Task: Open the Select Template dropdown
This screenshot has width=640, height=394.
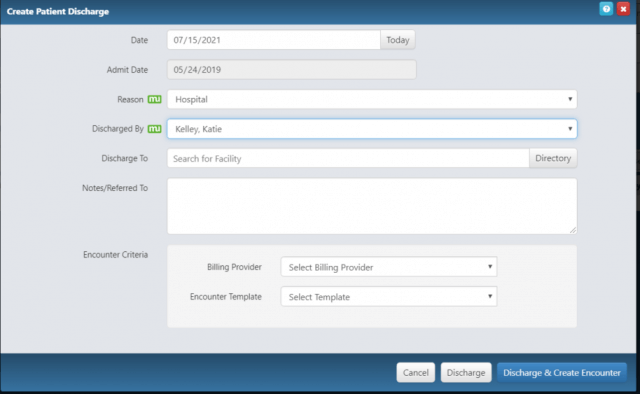Action: (x=389, y=297)
